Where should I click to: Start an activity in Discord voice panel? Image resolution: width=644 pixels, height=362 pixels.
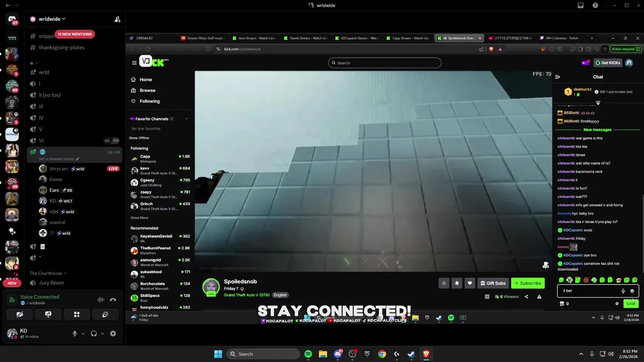click(x=77, y=314)
